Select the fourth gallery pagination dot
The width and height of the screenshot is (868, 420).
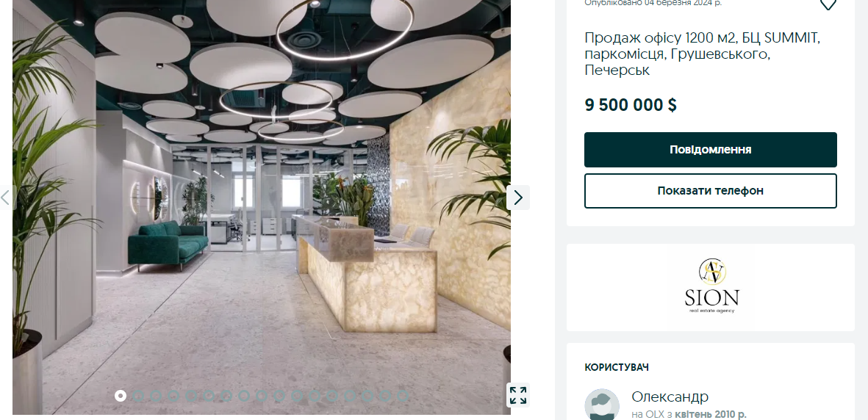(x=173, y=396)
